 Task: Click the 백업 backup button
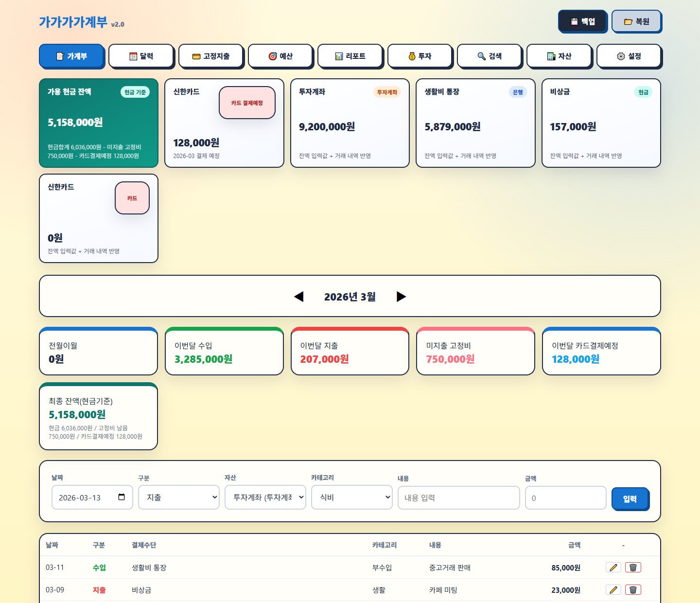click(x=582, y=21)
